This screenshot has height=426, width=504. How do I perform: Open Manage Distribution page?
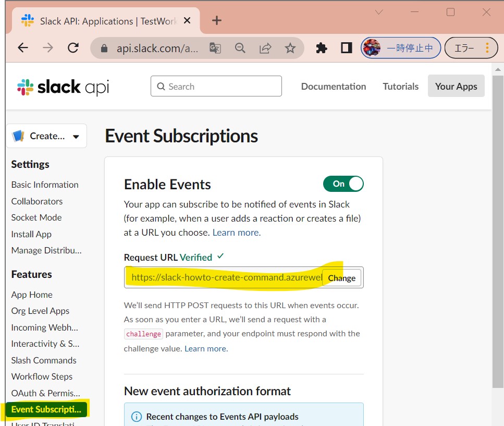[46, 250]
